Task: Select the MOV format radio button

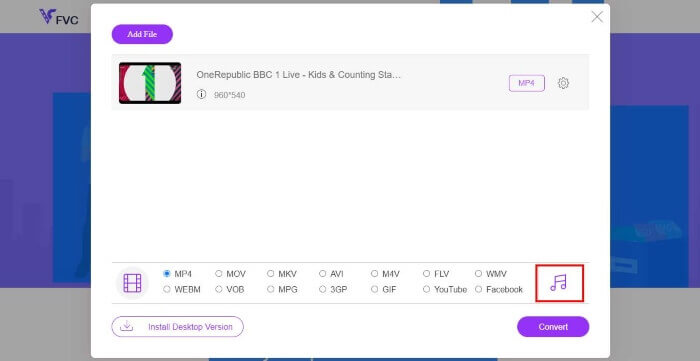Action: pyautogui.click(x=219, y=274)
